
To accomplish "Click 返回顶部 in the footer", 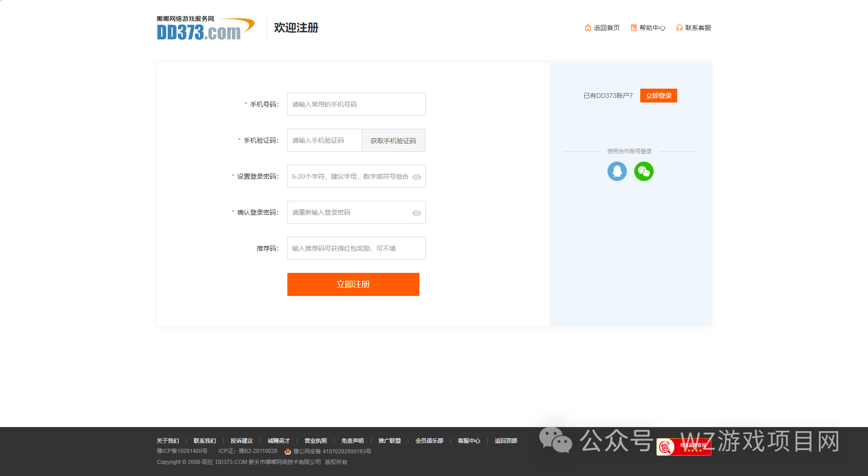I will [x=506, y=440].
